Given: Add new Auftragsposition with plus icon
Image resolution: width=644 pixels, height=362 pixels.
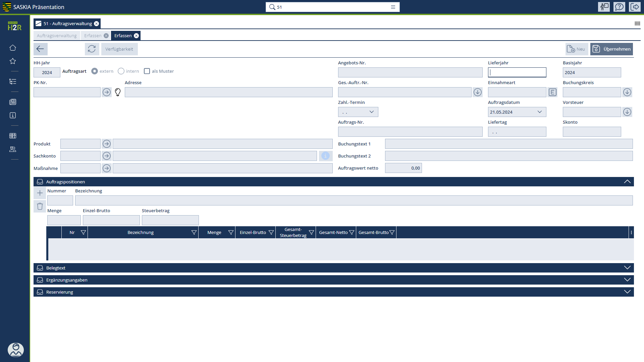Looking at the screenshot, I should [x=40, y=193].
